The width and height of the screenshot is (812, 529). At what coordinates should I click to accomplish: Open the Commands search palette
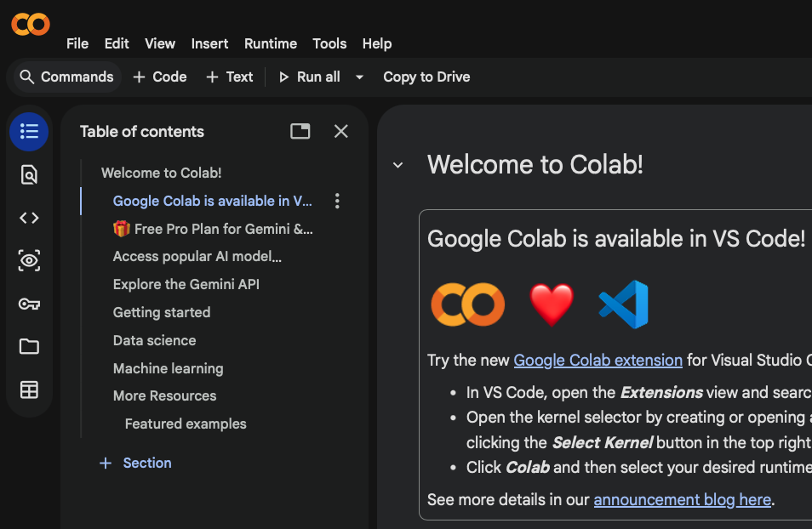tap(66, 77)
